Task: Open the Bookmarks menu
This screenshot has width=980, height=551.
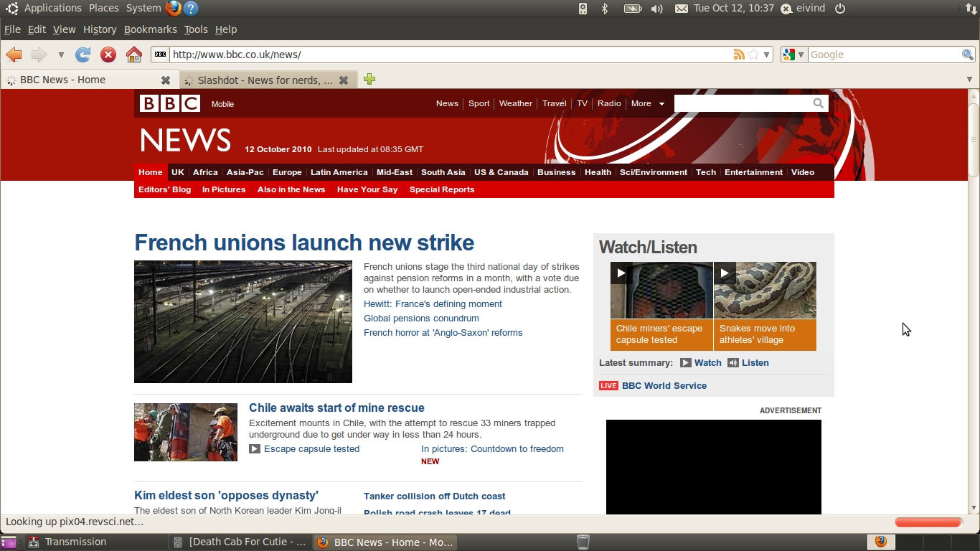Action: (x=150, y=29)
